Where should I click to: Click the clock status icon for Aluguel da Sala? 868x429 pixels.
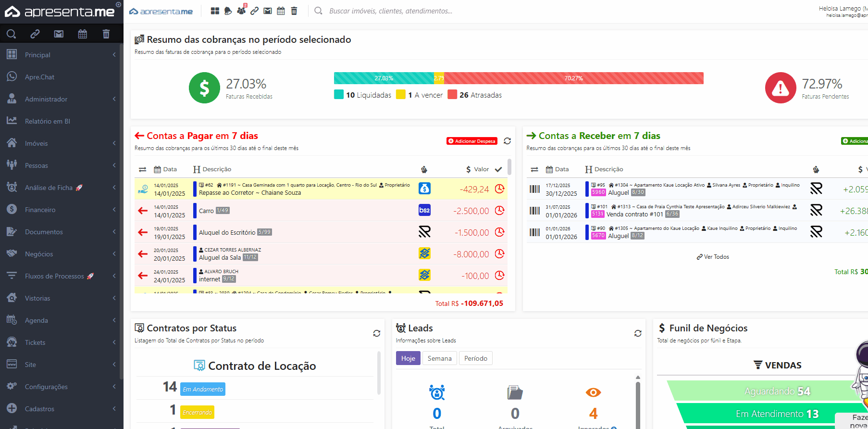point(500,253)
